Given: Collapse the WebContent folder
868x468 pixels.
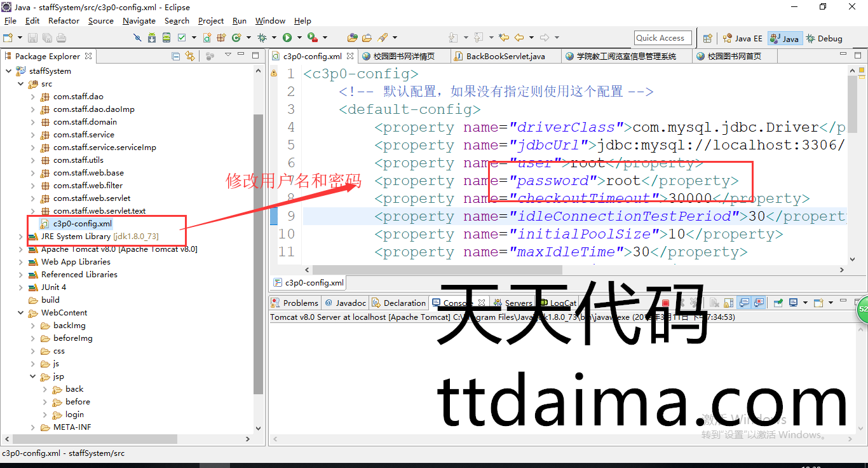Looking at the screenshot, I should click(21, 313).
